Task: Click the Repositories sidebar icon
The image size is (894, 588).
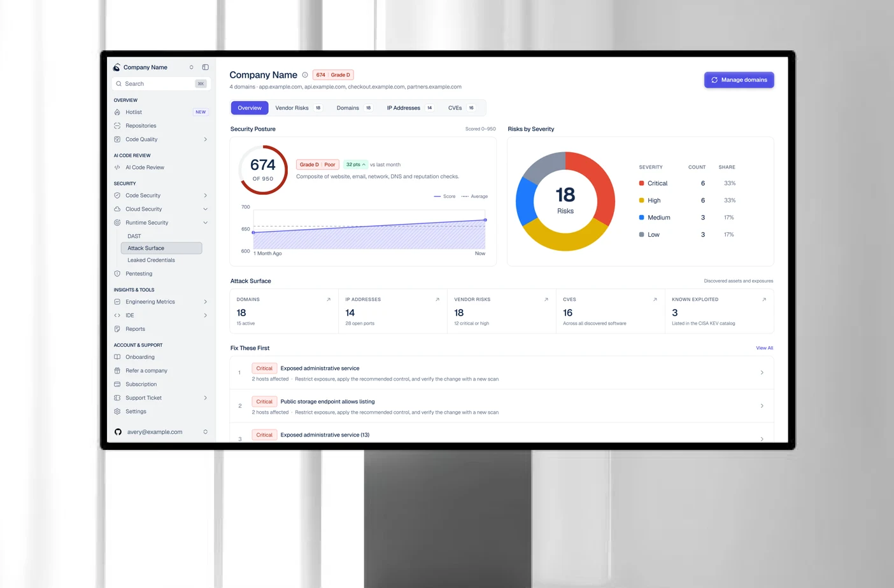Action: coord(117,126)
